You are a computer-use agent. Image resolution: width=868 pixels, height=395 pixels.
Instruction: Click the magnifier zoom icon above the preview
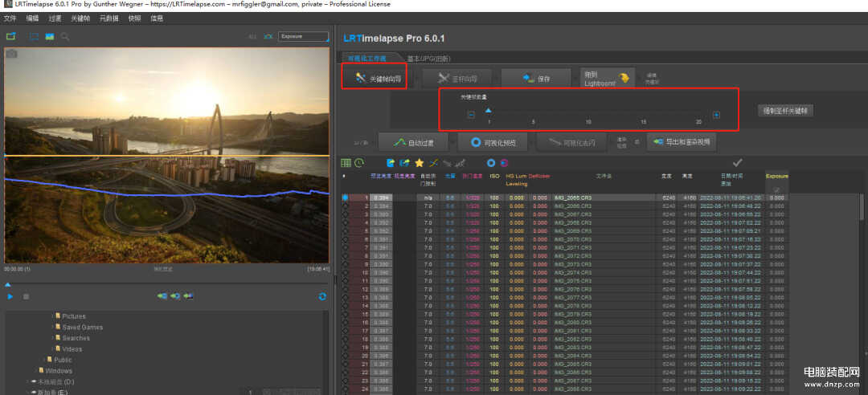pos(65,36)
